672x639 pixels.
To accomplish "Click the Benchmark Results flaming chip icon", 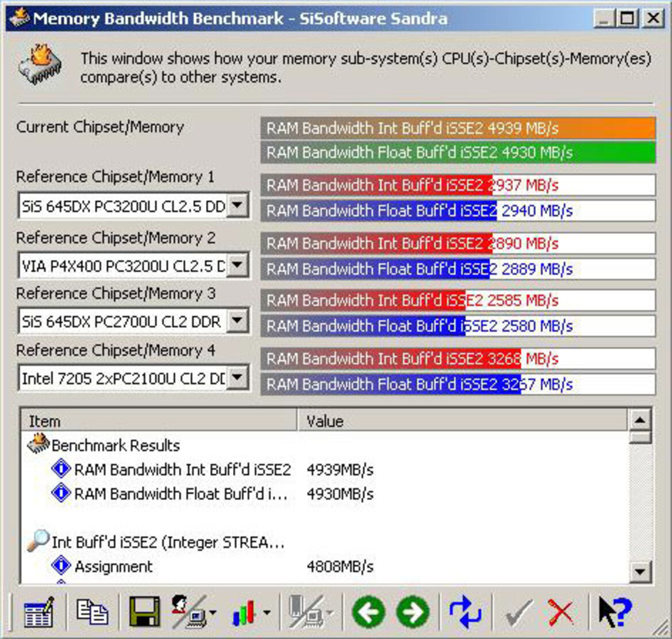I will tap(38, 444).
